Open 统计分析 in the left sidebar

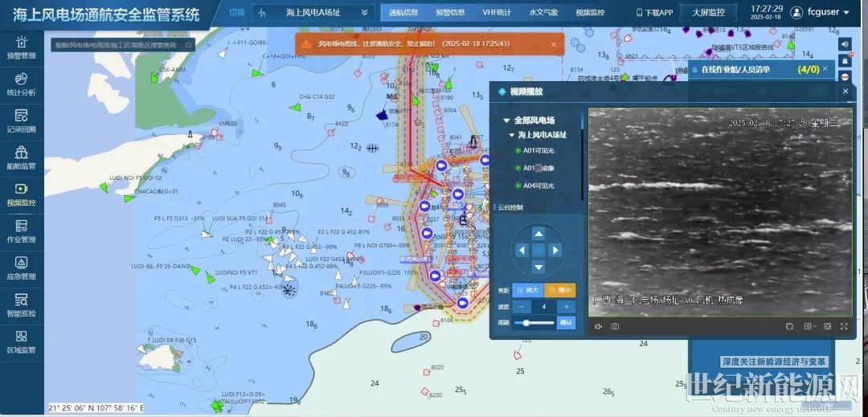(21, 84)
